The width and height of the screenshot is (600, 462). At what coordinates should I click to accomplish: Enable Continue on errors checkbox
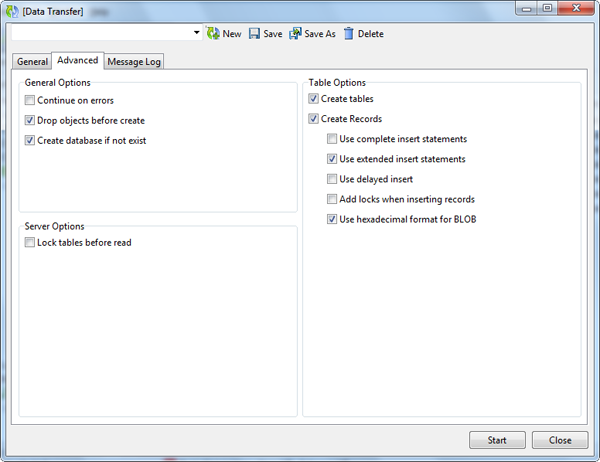point(29,100)
